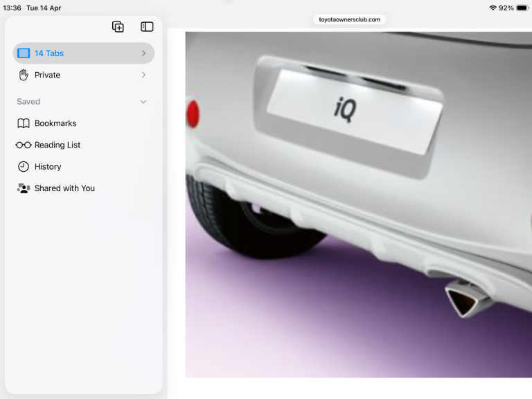Tap the 13:36 clock in status bar
Viewport: 532px width, 399px height.
tap(12, 8)
